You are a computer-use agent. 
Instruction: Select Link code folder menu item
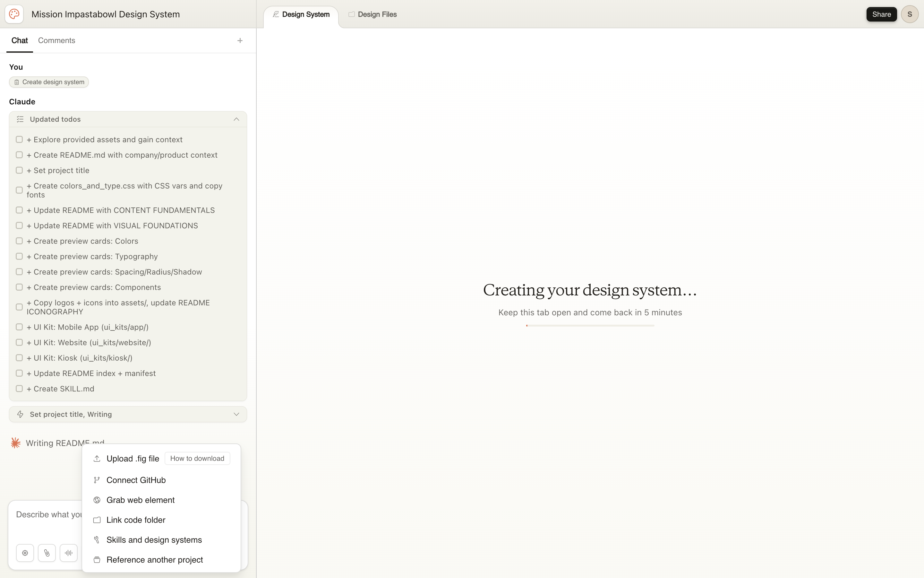(x=161, y=520)
